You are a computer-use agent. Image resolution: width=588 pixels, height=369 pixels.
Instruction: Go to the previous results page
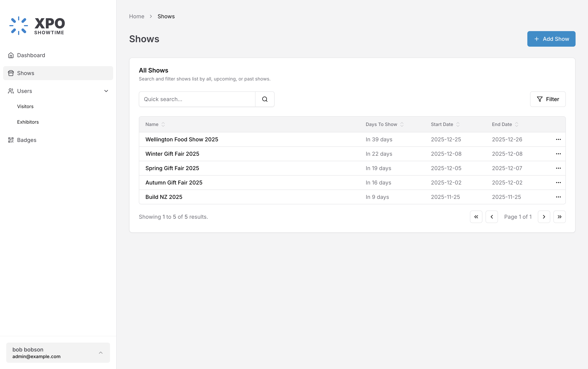pyautogui.click(x=492, y=217)
